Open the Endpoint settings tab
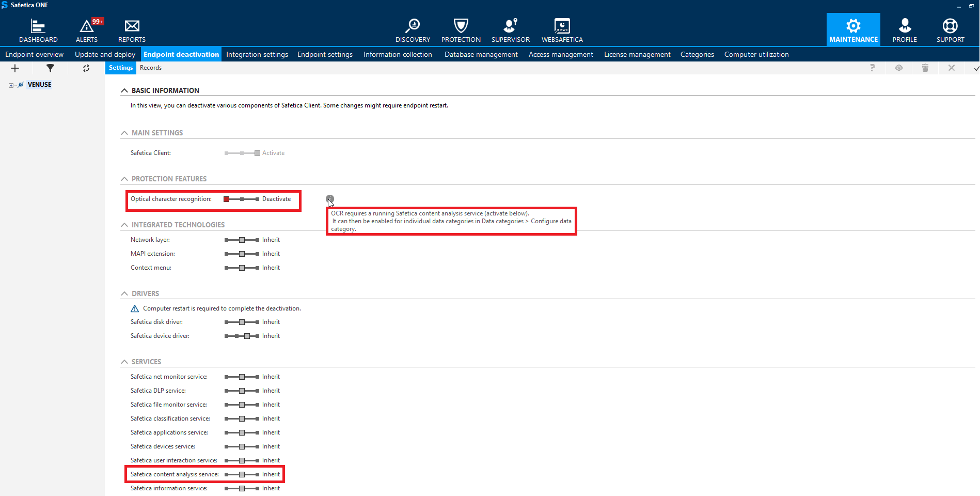This screenshot has height=496, width=980. [325, 54]
